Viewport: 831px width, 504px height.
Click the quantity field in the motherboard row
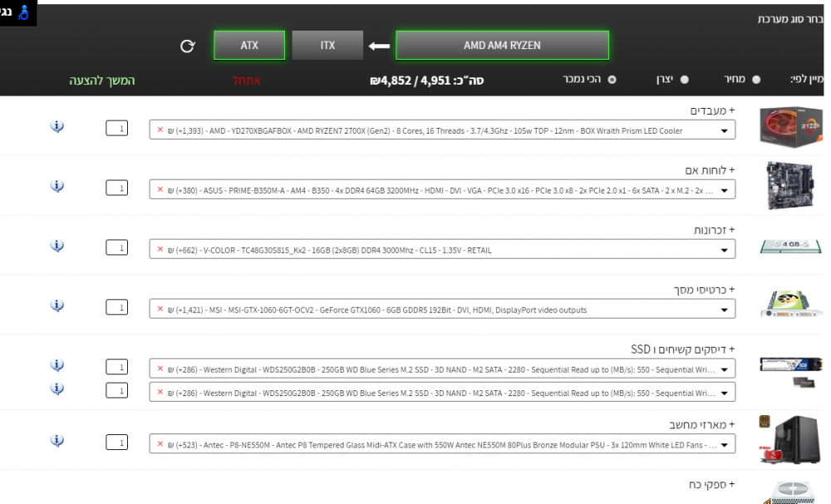[x=116, y=188]
